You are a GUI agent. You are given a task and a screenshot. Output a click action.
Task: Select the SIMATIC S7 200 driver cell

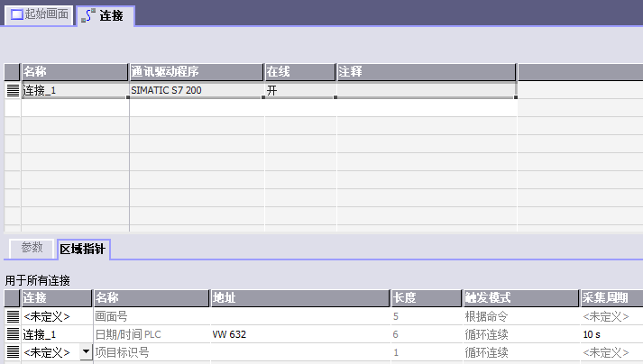pos(197,90)
